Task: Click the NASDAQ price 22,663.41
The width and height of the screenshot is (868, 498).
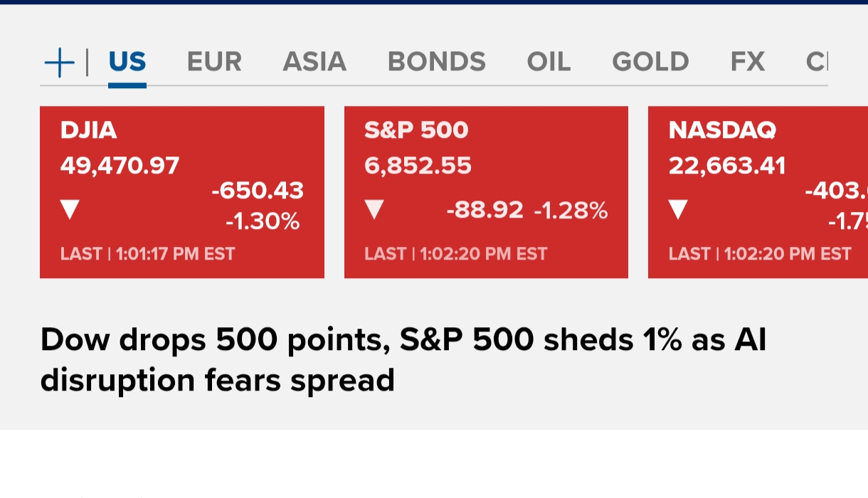Action: tap(727, 166)
